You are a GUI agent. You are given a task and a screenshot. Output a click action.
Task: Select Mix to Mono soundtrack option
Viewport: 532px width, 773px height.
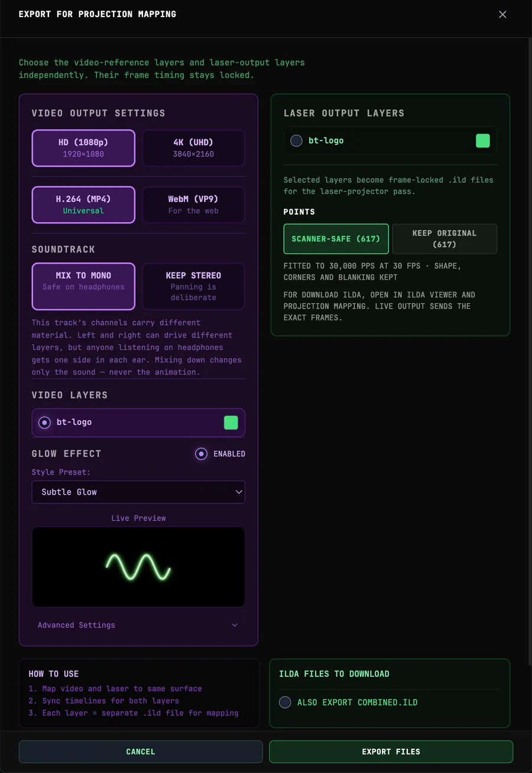(x=83, y=286)
